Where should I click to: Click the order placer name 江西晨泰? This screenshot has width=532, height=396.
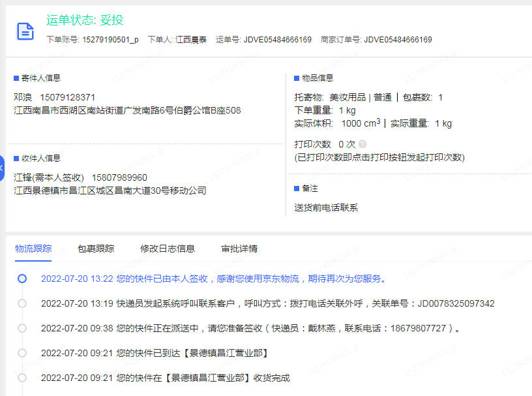191,40
